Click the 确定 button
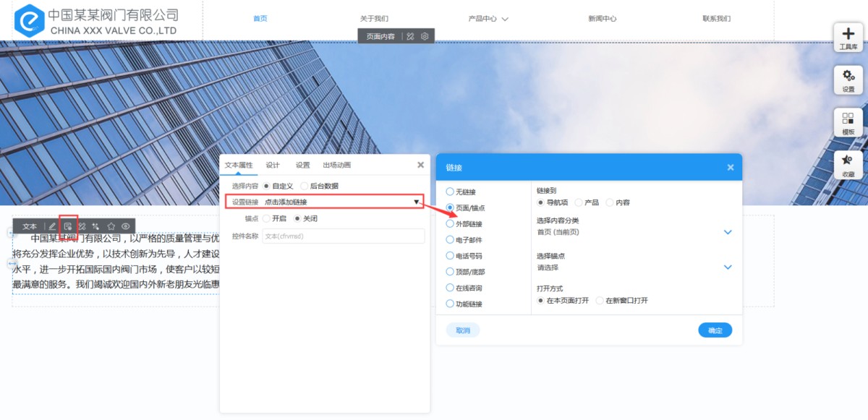868x420 pixels. point(715,330)
